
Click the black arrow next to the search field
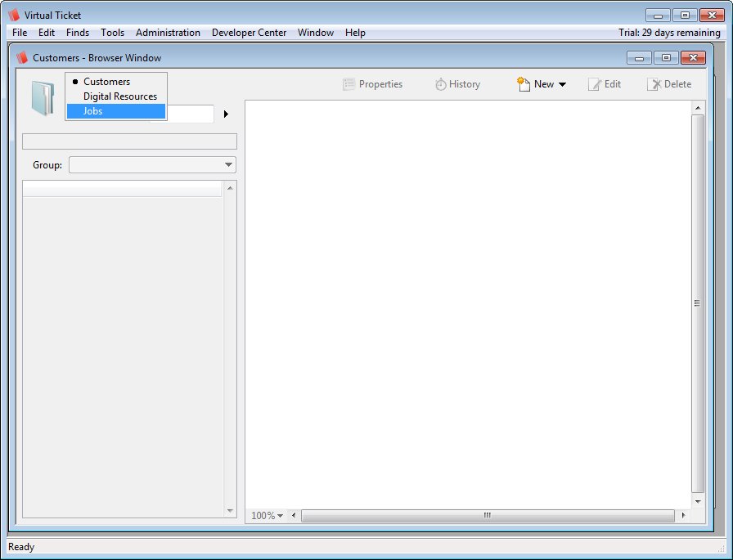227,114
